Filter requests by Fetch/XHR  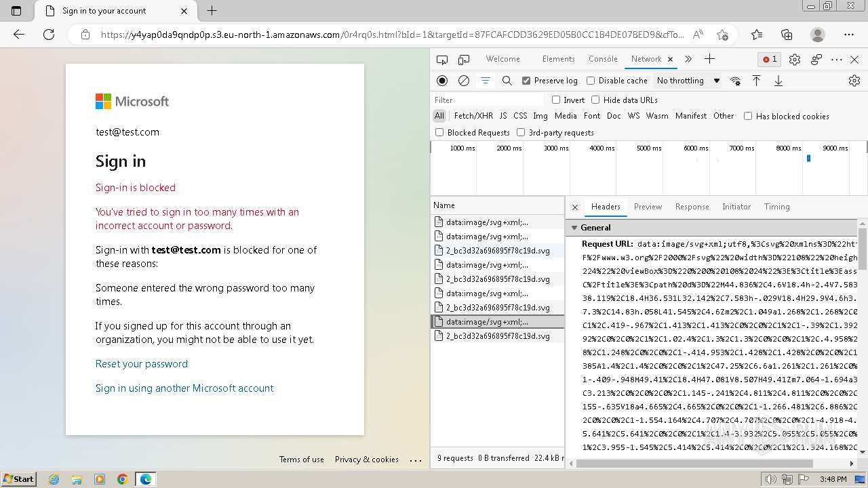473,116
